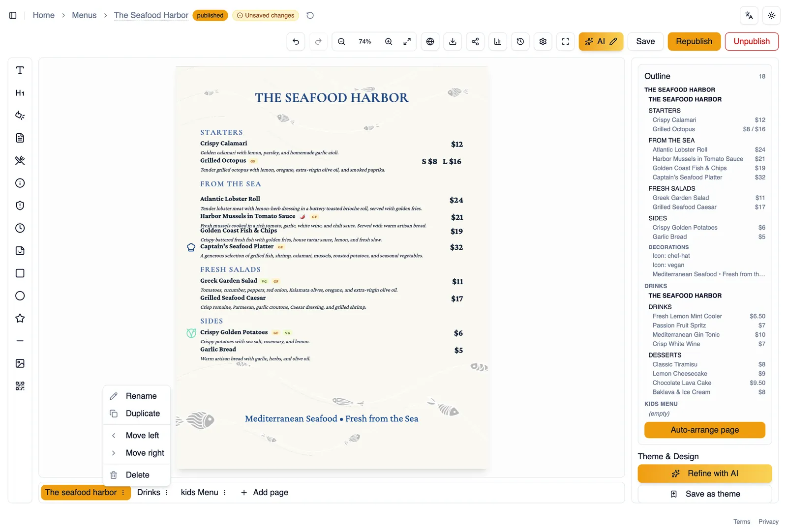Screen dimensions: 787x532
Task: Choose Duplicate from the context menu
Action: coord(137,414)
